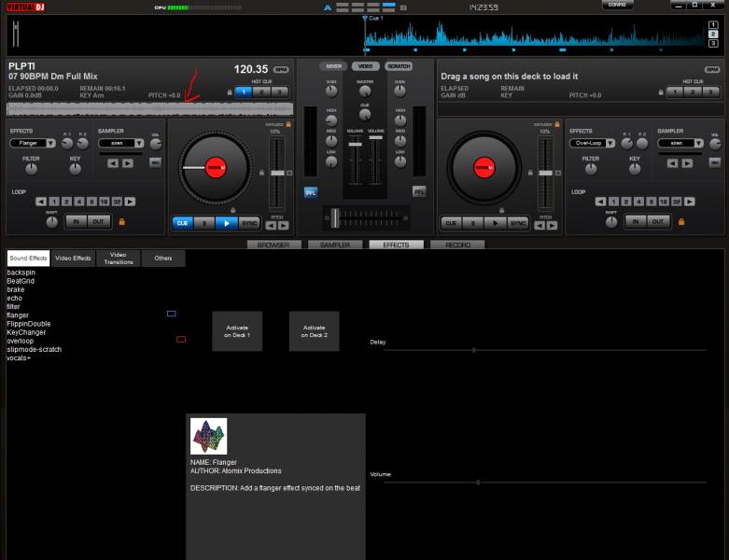Halve loop length on left deck
Screen dimensions: 729x560
tap(41, 202)
